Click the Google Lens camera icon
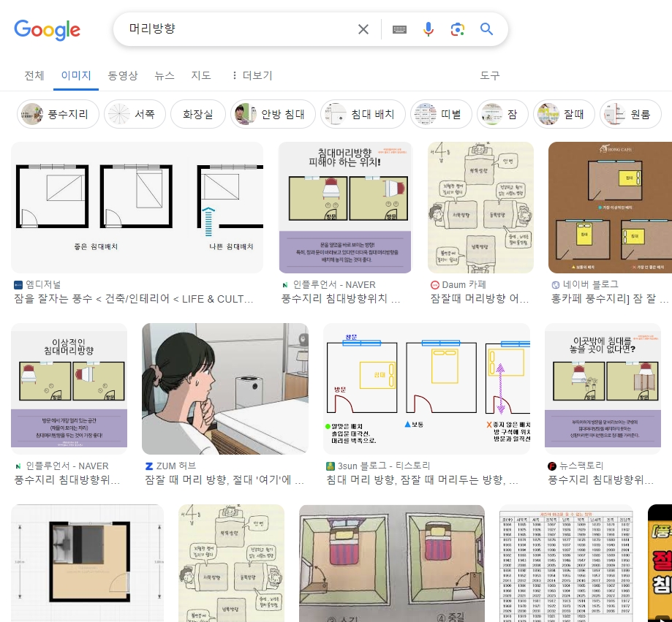 coord(459,29)
